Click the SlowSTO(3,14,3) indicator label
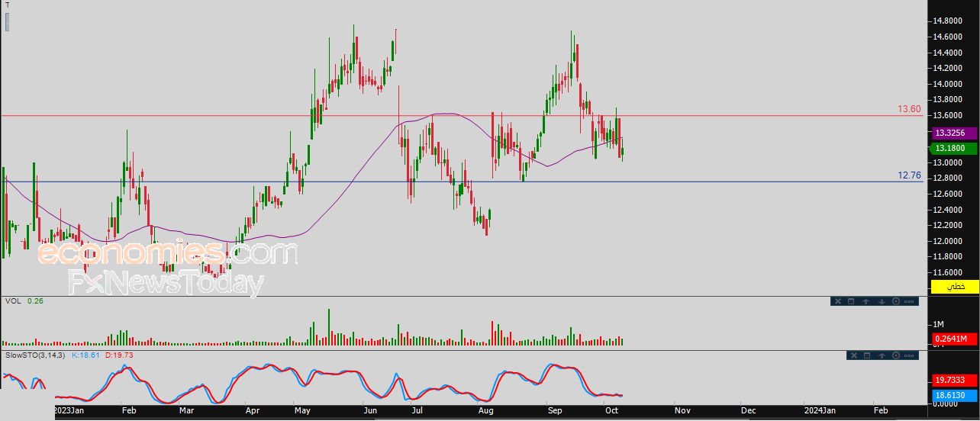This screenshot has width=980, height=421. click(36, 355)
